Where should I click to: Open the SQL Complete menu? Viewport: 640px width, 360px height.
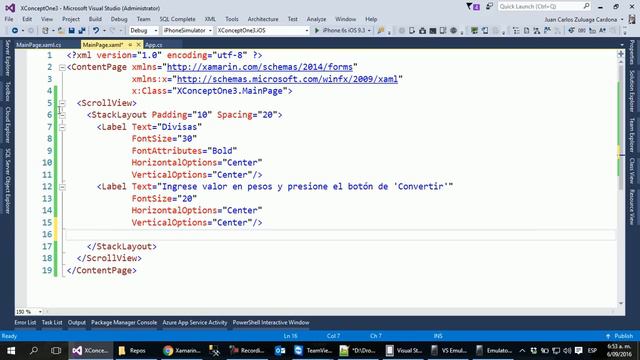pyautogui.click(x=177, y=19)
